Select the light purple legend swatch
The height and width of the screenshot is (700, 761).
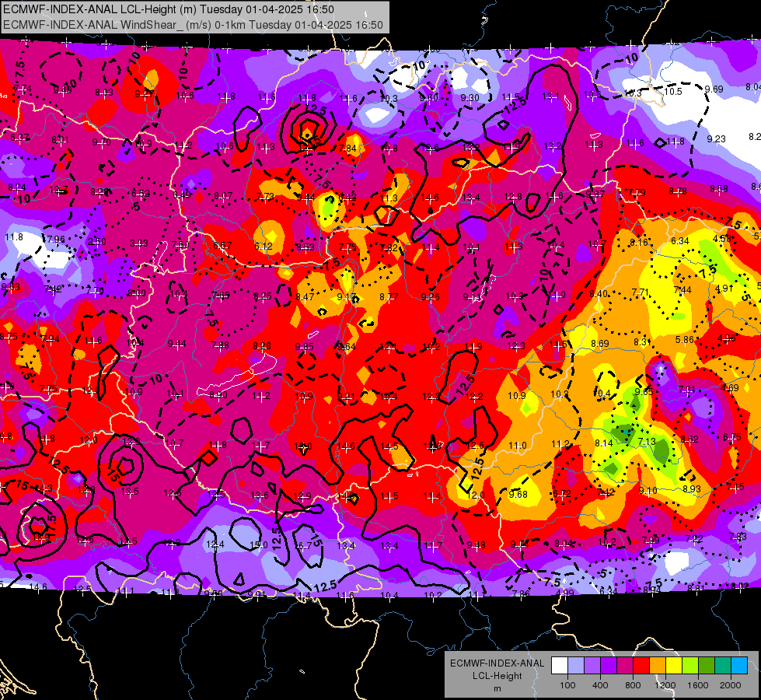(x=592, y=666)
